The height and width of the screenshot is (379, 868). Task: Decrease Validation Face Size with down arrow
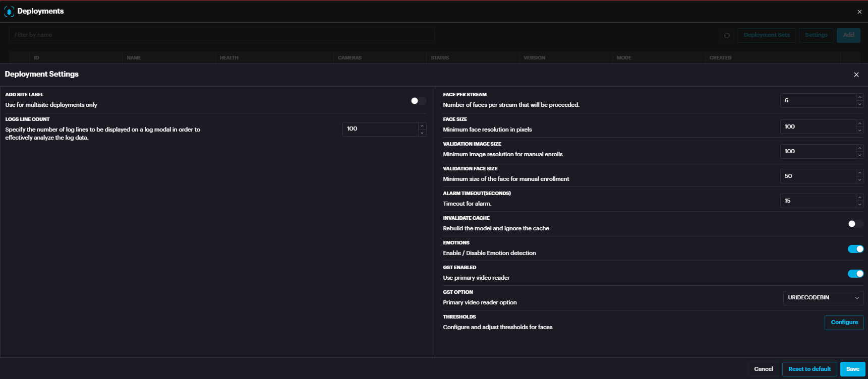pyautogui.click(x=859, y=179)
